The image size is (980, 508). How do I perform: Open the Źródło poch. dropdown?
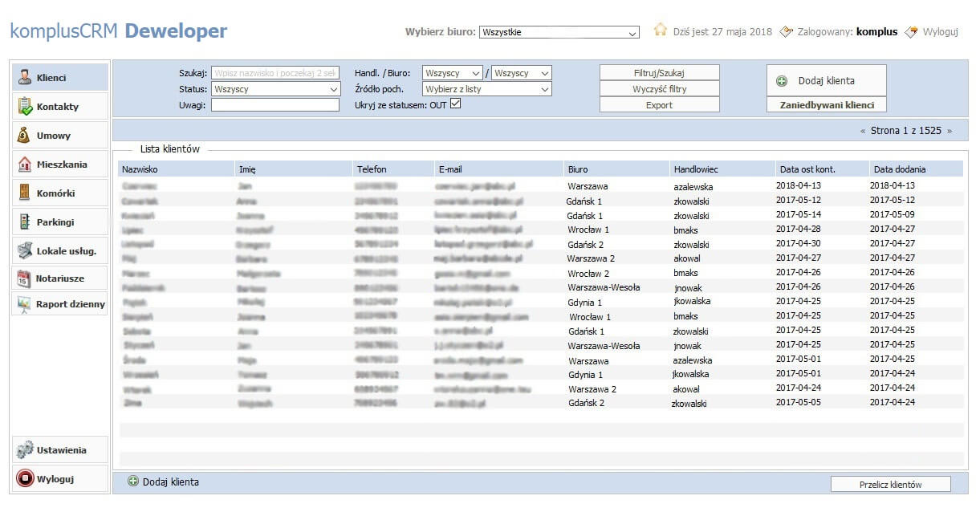coord(487,89)
